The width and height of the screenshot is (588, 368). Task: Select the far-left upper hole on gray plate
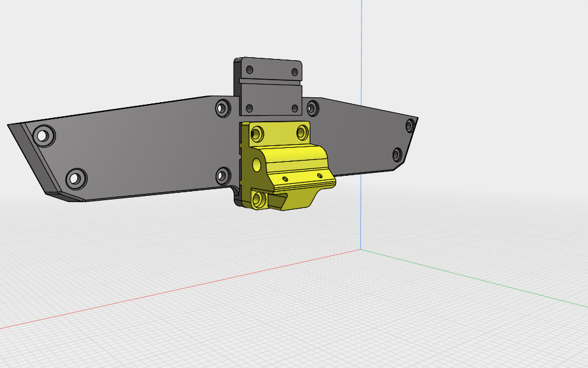click(43, 136)
